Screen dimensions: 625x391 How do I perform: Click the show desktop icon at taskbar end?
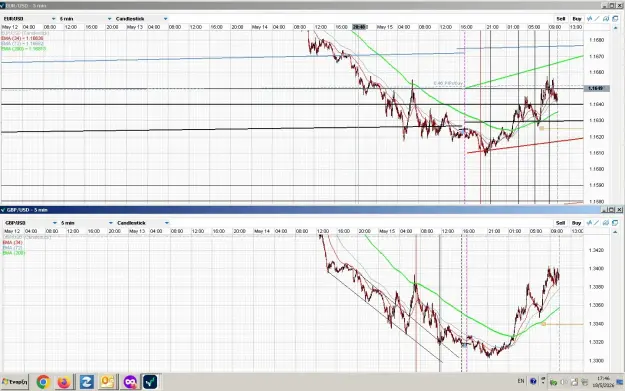(620, 382)
